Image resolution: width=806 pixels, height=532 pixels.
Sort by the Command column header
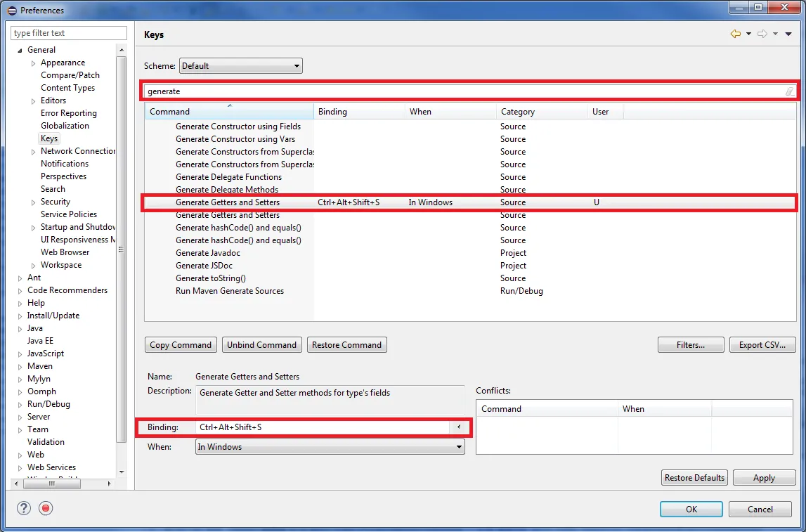click(x=229, y=112)
